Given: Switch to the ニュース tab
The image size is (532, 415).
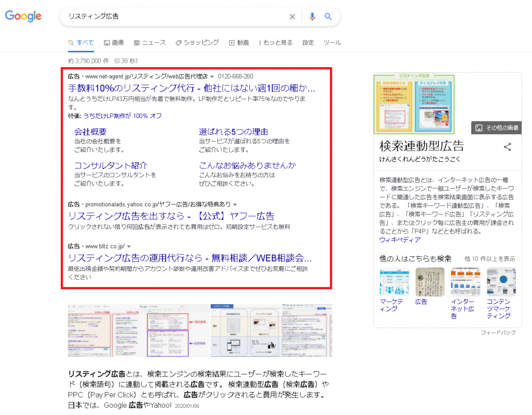Looking at the screenshot, I should pyautogui.click(x=150, y=43).
